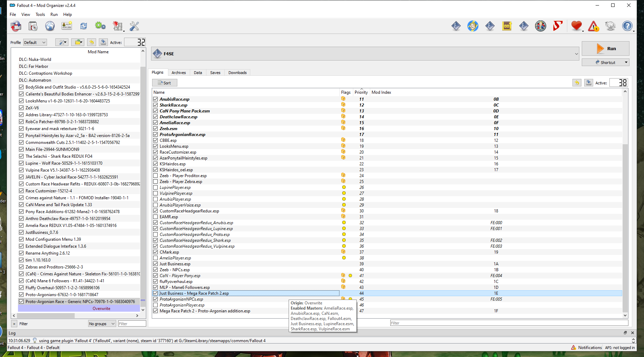644x357 pixels.
Task: Open the Profile Default dropdown
Action: [x=35, y=43]
